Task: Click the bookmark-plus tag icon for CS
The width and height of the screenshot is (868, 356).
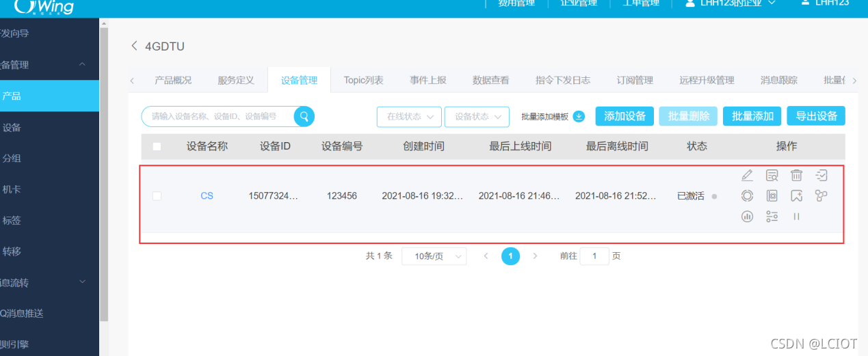Action: [796, 196]
